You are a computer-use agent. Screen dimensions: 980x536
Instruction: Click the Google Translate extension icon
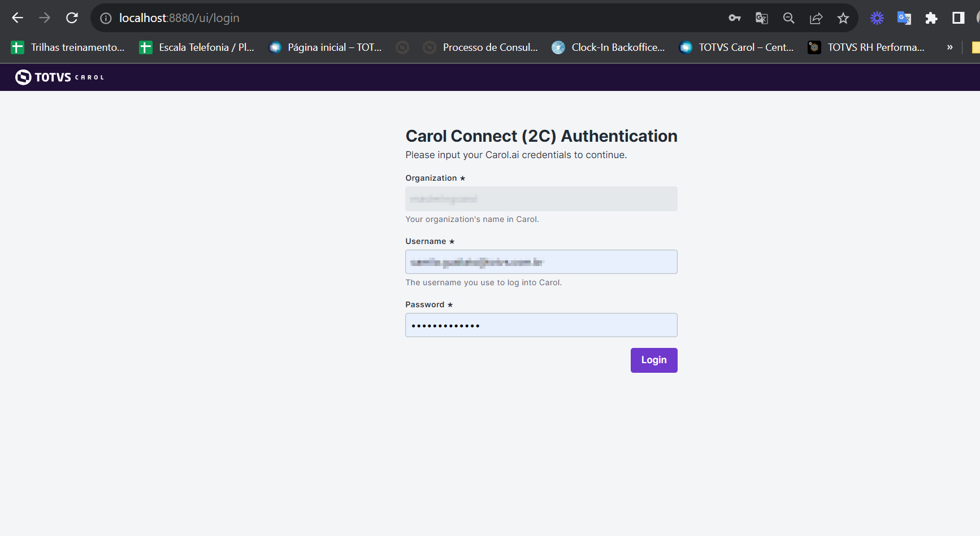click(904, 18)
